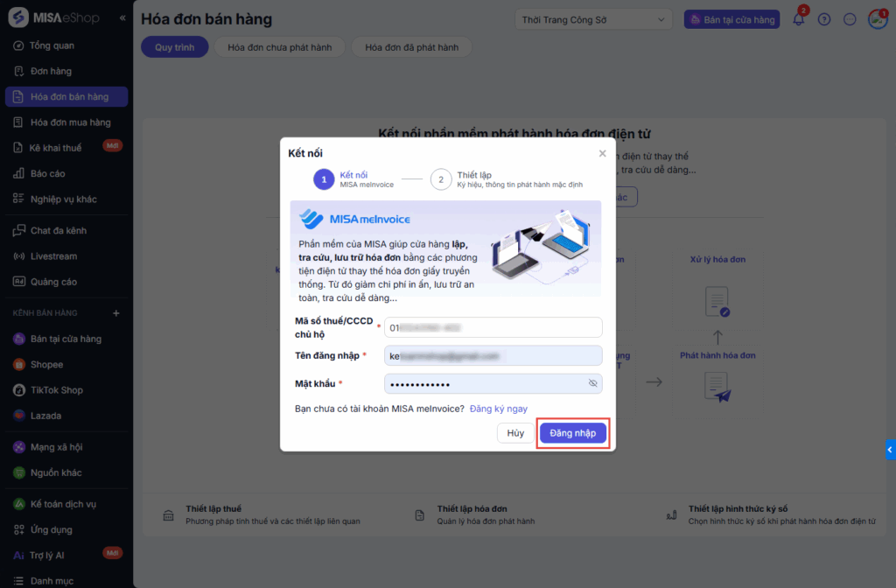Click the Mạng xã hội icon

(x=19, y=447)
